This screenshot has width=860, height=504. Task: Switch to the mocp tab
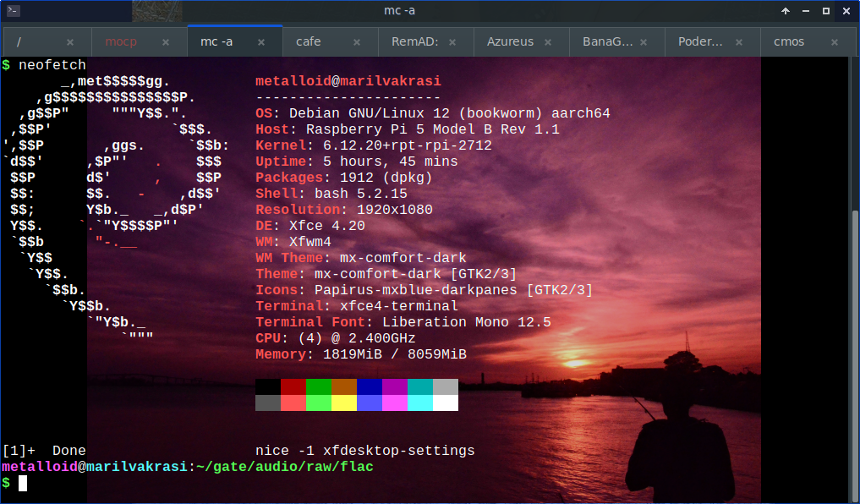point(121,41)
